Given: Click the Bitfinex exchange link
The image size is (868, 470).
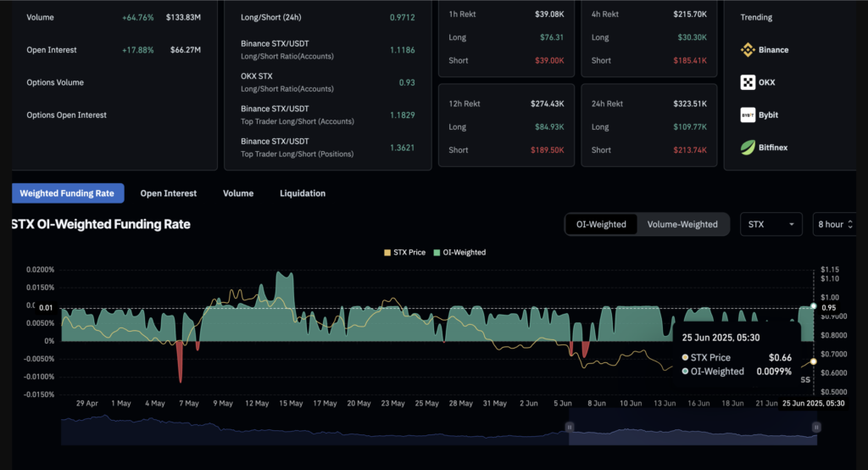Looking at the screenshot, I should pyautogui.click(x=772, y=147).
